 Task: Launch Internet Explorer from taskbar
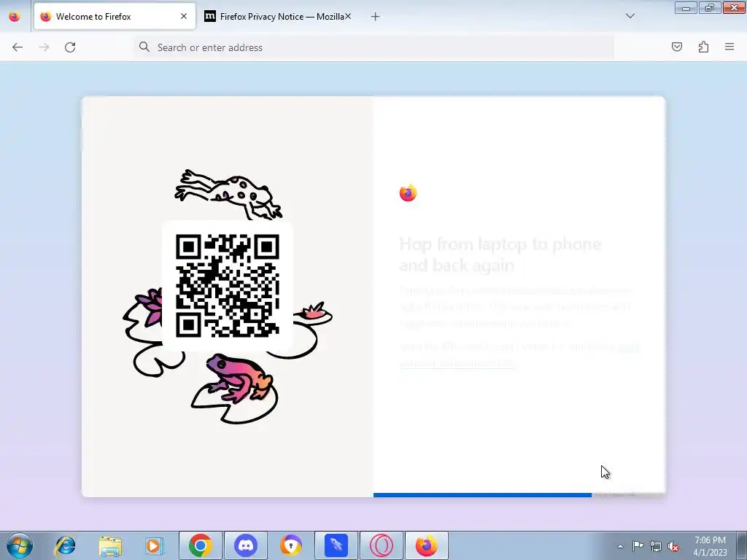[x=65, y=545]
